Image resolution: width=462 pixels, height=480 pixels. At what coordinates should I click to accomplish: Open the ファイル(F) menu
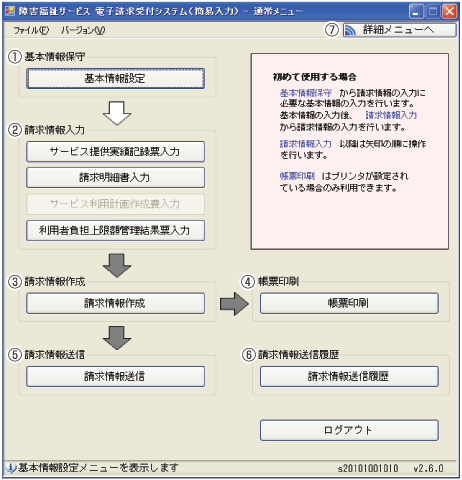pos(31,30)
